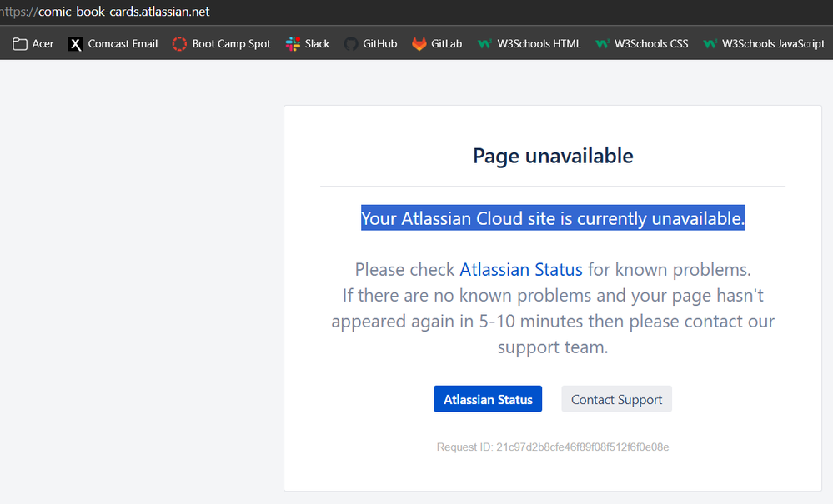The image size is (833, 504).
Task: Click the W3Schools CSS bookmark icon
Action: [x=603, y=43]
